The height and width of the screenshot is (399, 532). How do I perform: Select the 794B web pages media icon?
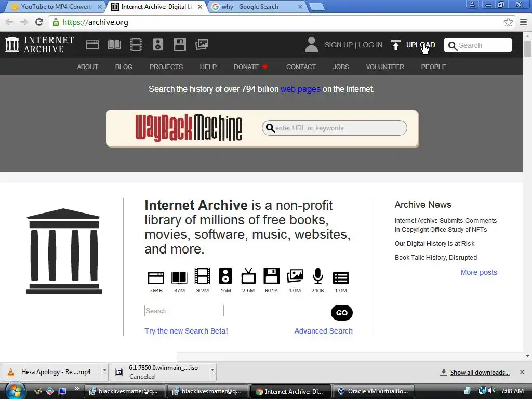pos(156,277)
